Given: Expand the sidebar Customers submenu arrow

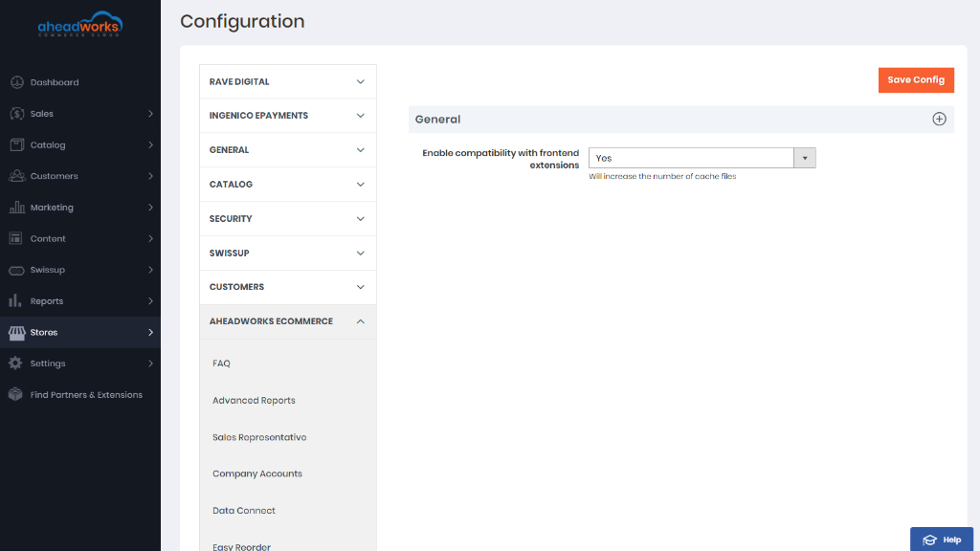Looking at the screenshot, I should 150,176.
